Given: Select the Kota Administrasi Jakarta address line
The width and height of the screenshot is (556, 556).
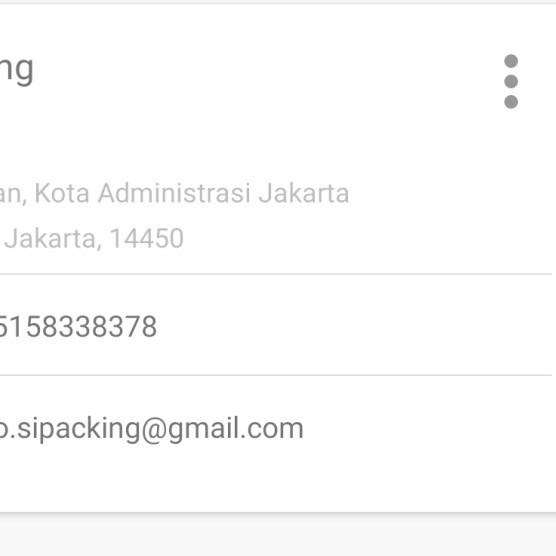Looking at the screenshot, I should 174,194.
